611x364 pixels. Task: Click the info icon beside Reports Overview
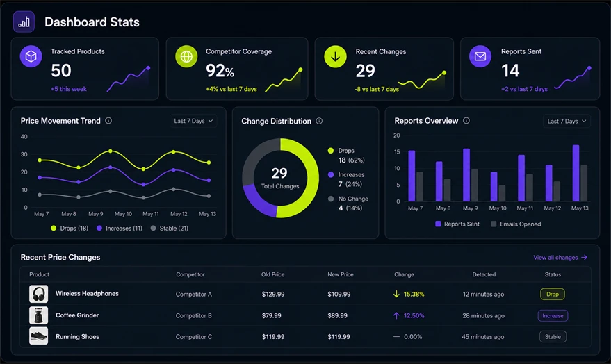[x=466, y=121]
